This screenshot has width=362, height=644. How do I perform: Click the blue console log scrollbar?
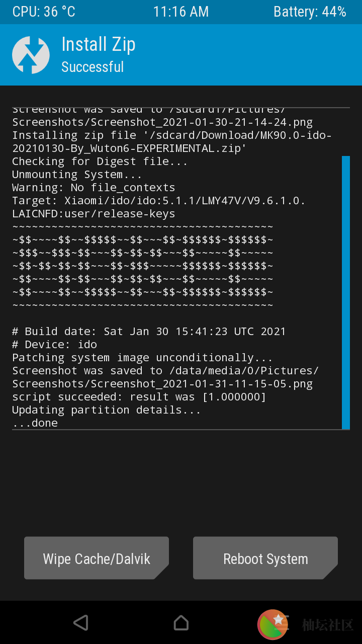click(346, 292)
